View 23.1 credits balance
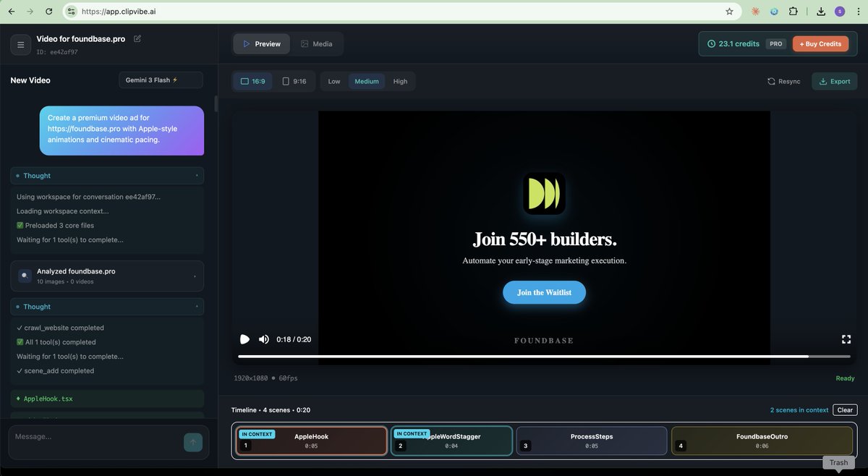 pyautogui.click(x=733, y=44)
